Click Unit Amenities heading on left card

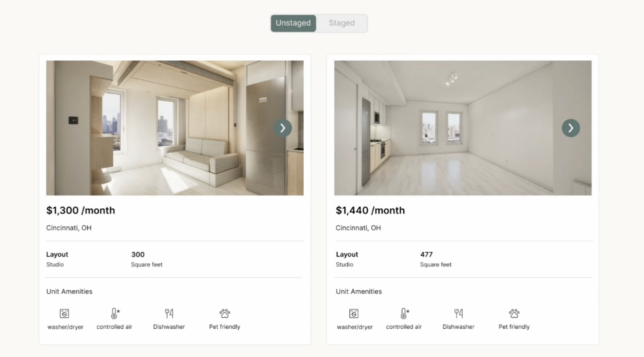(69, 291)
